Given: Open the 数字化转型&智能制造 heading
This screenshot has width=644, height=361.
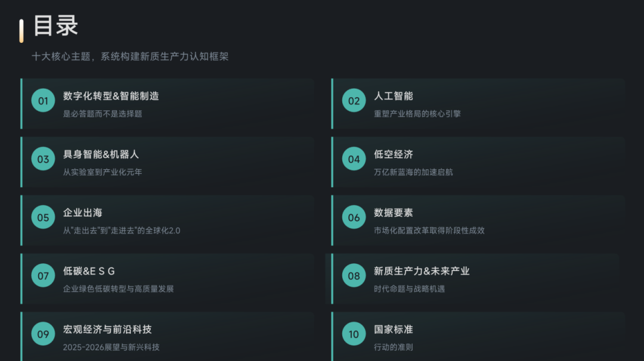Looking at the screenshot, I should click(x=111, y=96).
